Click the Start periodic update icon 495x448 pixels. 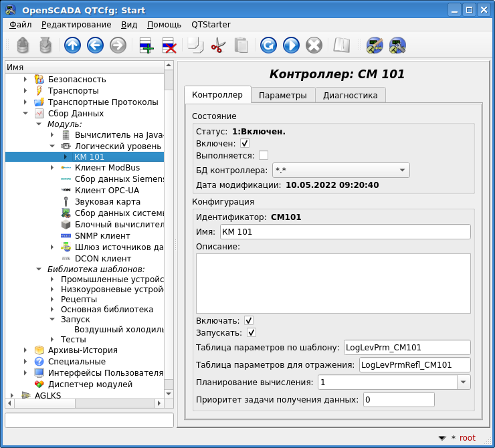291,45
